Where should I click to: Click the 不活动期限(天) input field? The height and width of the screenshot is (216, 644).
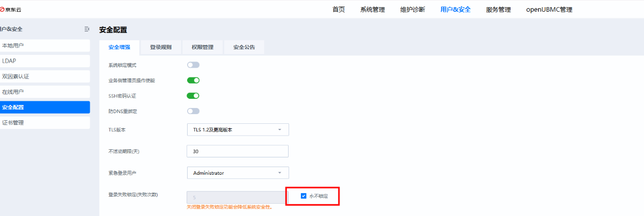[x=238, y=151]
